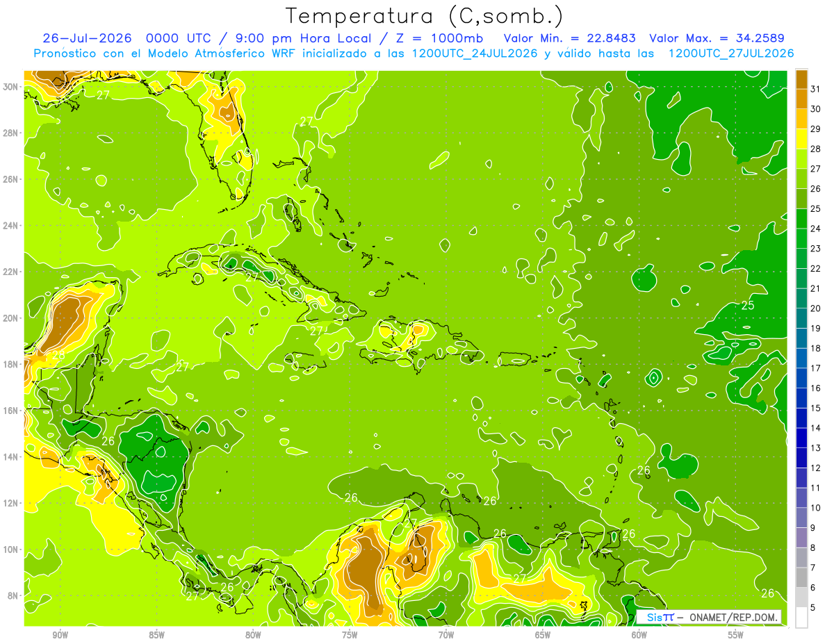
Task: Click the 14N latitude axis label
Action: point(11,456)
